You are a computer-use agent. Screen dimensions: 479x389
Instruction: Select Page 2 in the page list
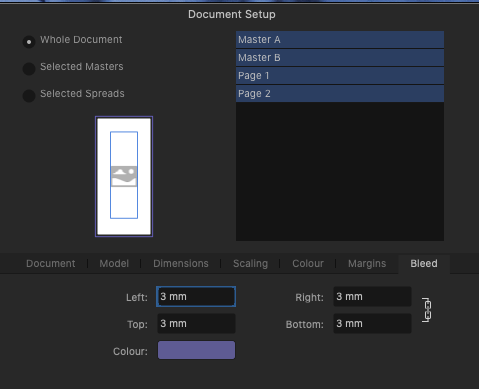click(340, 94)
